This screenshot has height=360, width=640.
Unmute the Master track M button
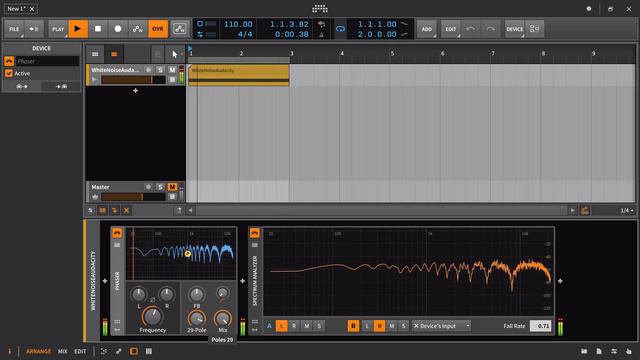pos(172,187)
